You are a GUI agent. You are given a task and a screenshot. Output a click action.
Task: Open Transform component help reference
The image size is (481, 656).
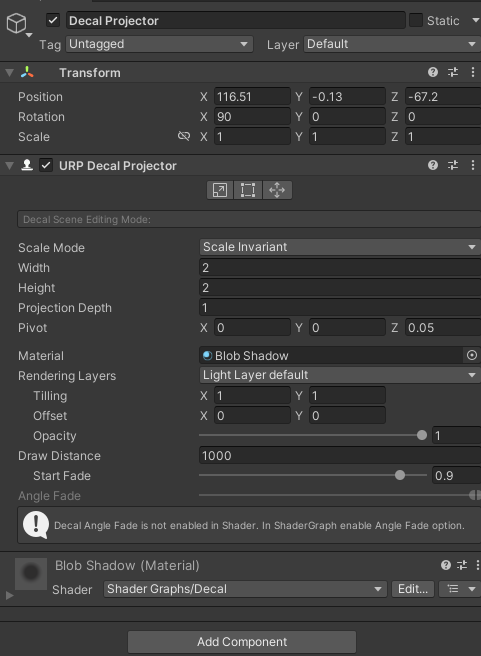pos(433,72)
